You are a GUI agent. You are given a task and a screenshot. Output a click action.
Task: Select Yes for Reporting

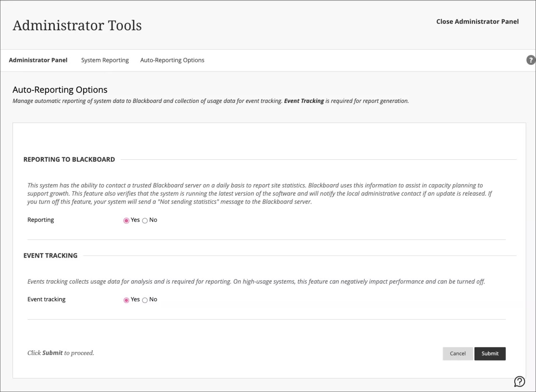pos(126,220)
